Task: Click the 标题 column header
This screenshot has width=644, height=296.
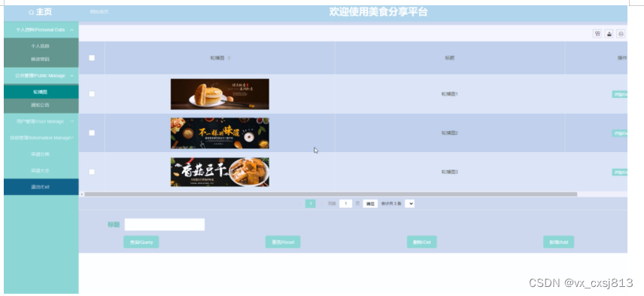Action: [450, 58]
